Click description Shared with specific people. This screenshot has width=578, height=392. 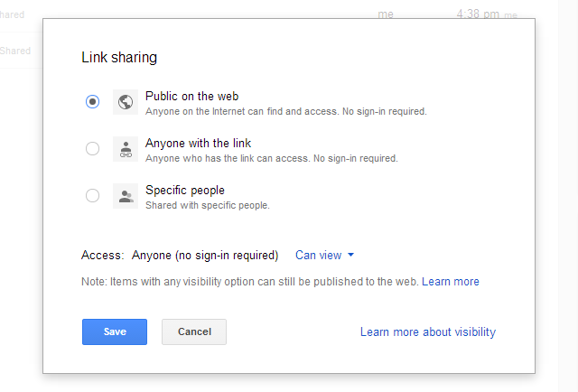coord(208,205)
